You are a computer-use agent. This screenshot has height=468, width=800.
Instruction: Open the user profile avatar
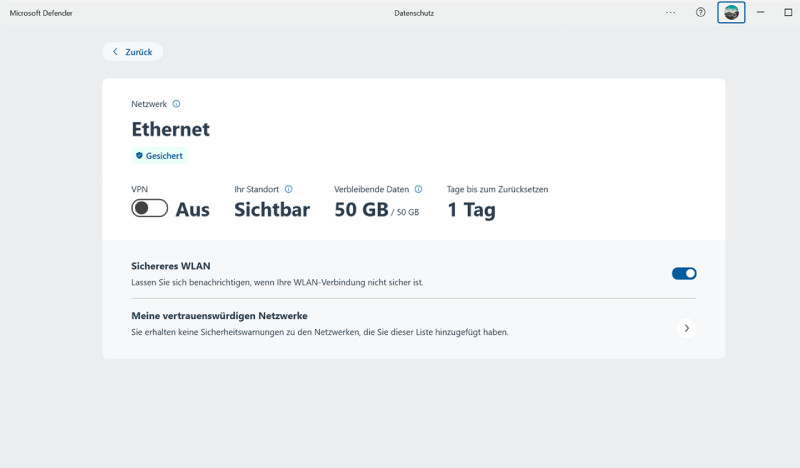tap(731, 12)
